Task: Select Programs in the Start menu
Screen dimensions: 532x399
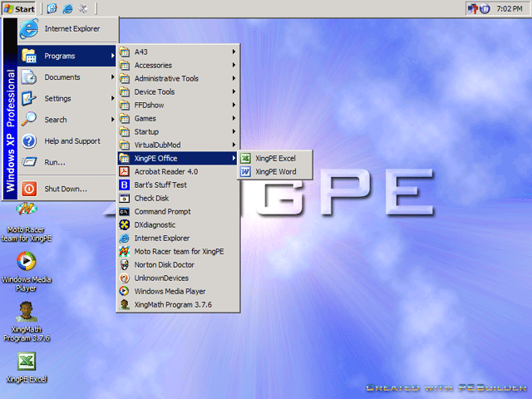Action: [66, 56]
